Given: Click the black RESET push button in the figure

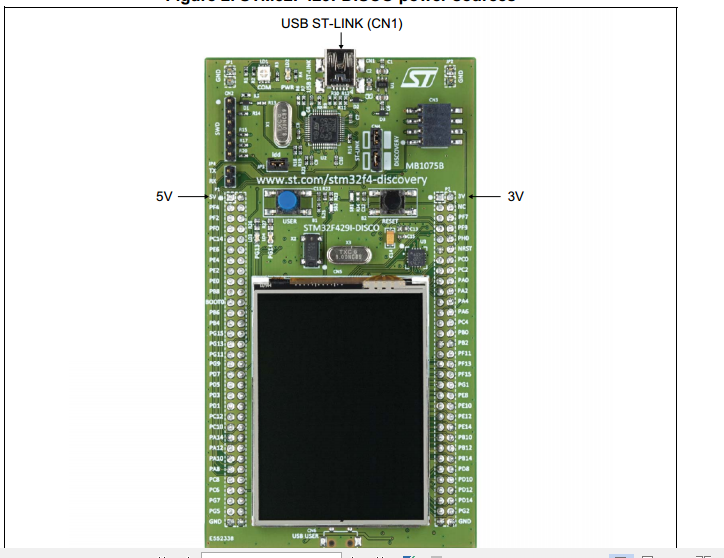Looking at the screenshot, I should click(x=392, y=200).
